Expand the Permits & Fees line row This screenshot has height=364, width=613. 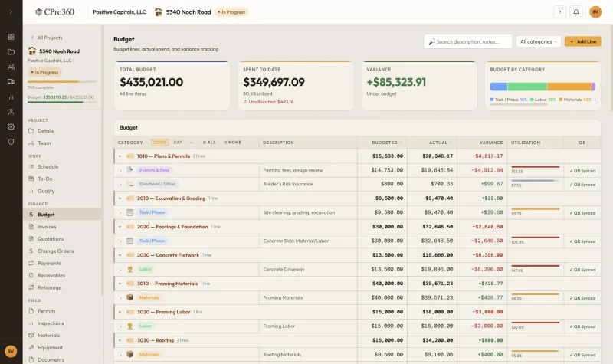click(x=120, y=170)
